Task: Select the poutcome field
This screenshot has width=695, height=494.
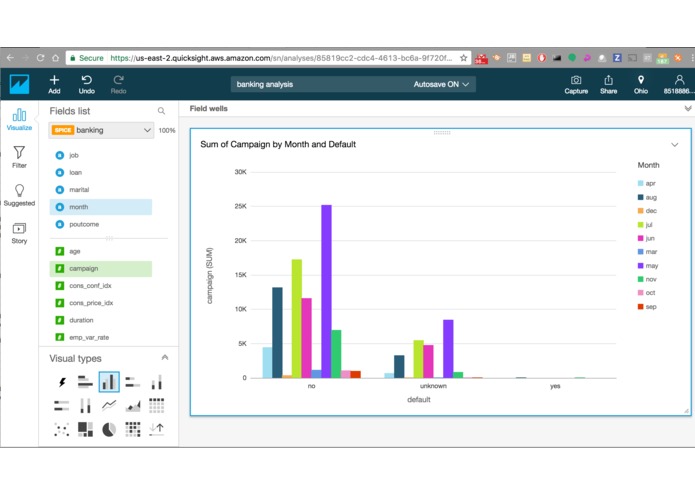Action: click(101, 224)
